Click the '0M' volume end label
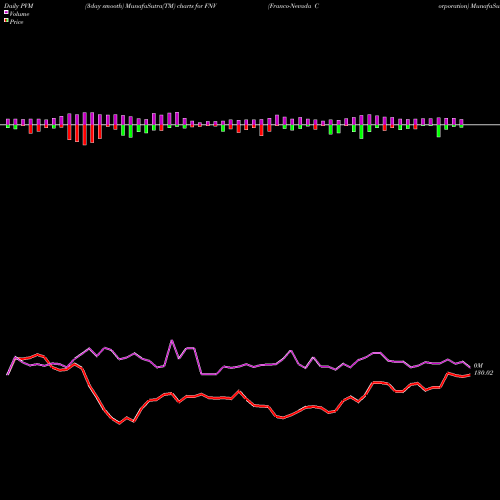Image resolution: width=500 pixels, height=500 pixels. 478,366
